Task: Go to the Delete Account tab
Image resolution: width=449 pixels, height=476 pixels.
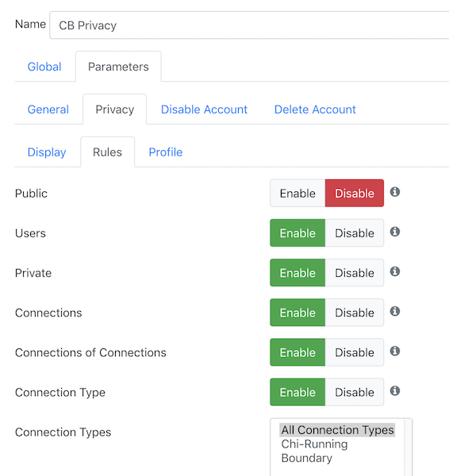Action: pyautogui.click(x=315, y=109)
